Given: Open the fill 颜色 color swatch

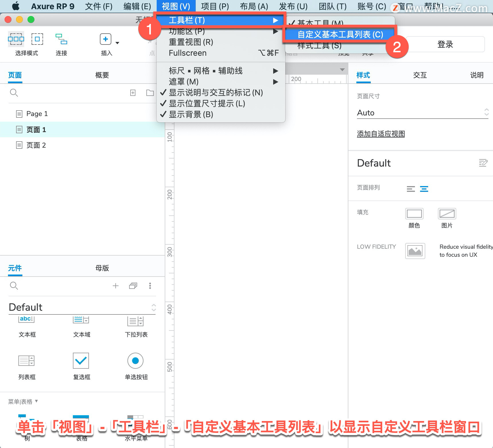Looking at the screenshot, I should [414, 214].
